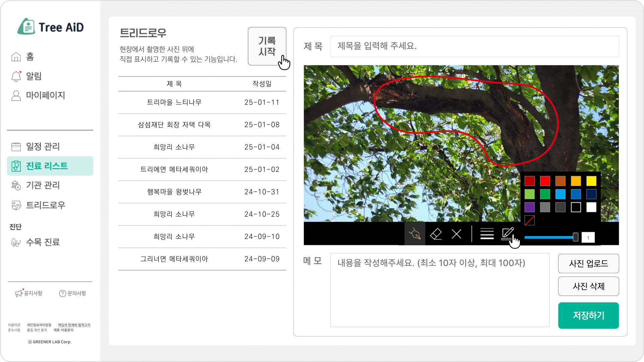Save the record with 저장하기
Image resolution: width=644 pixels, height=362 pixels.
[588, 315]
